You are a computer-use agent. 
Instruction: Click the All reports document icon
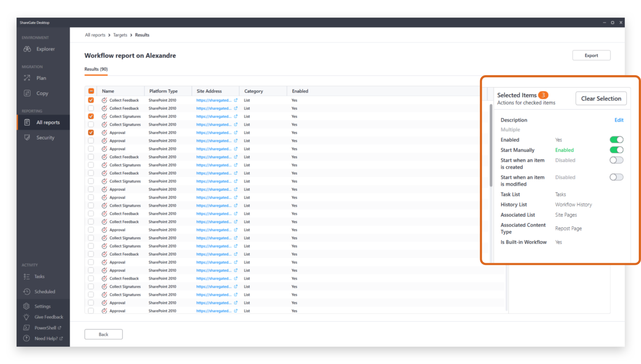27,122
